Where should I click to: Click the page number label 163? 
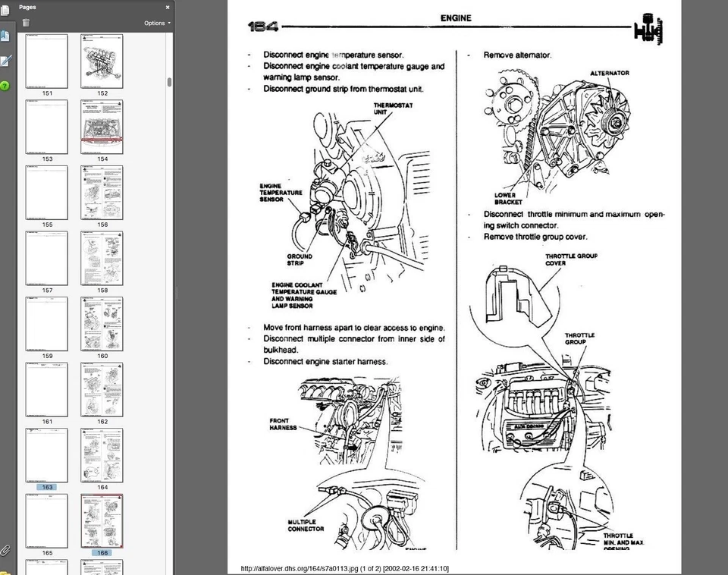pyautogui.click(x=47, y=487)
